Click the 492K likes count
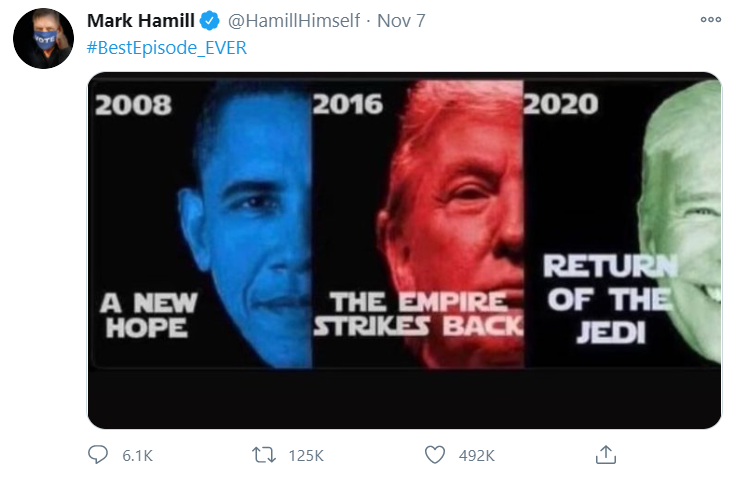Viewport: 731px width, 478px height. (x=476, y=456)
